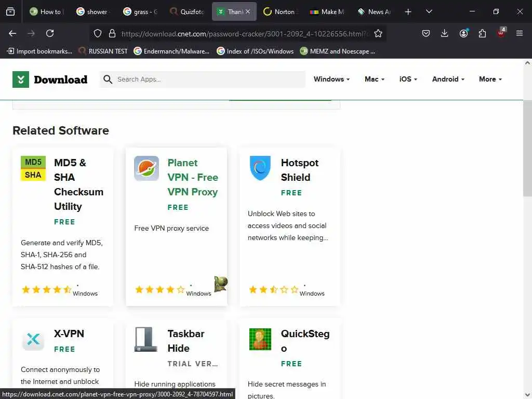Image resolution: width=532 pixels, height=399 pixels.
Task: Open the extensions puzzle icon
Action: click(x=482, y=33)
